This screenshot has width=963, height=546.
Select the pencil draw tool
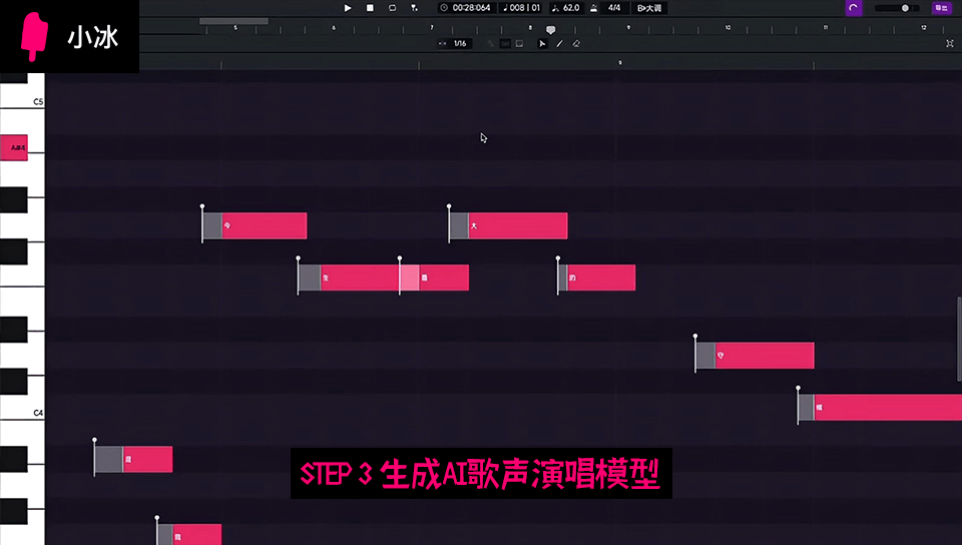559,44
